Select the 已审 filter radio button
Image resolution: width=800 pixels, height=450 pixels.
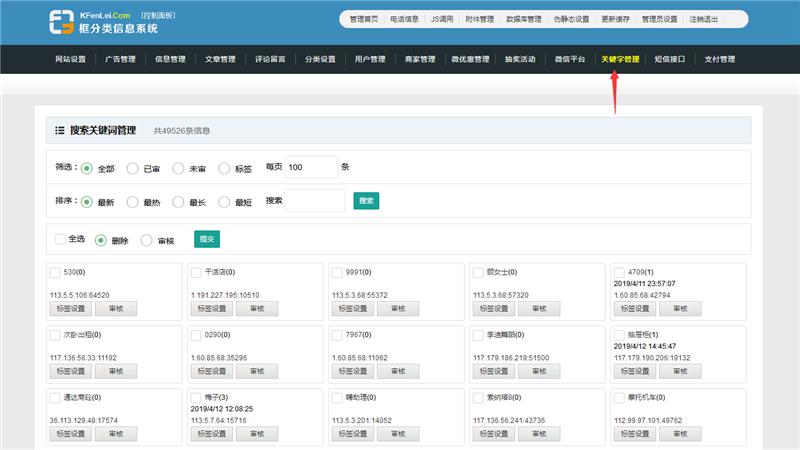click(x=132, y=168)
